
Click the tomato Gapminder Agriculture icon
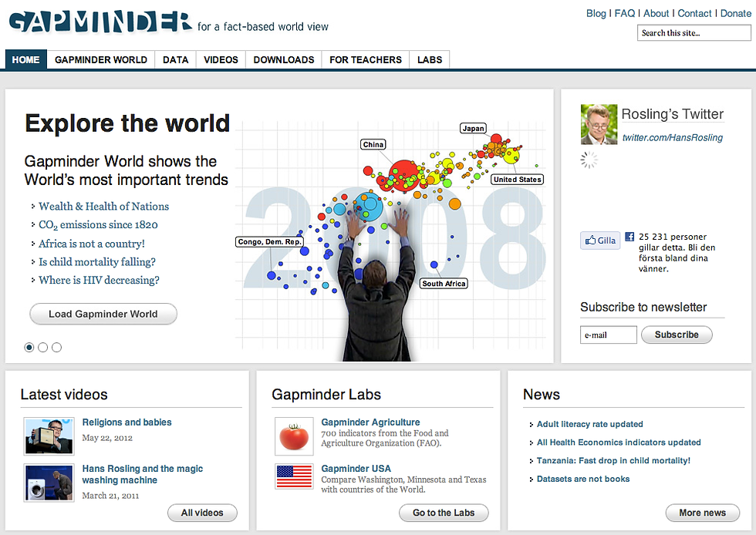(294, 436)
